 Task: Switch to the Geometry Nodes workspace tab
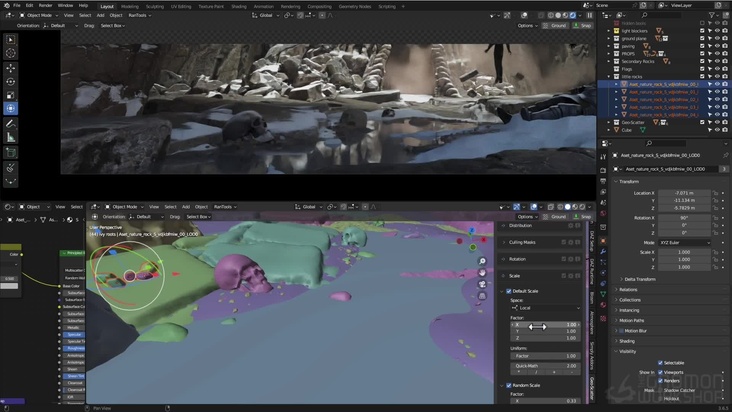(355, 7)
